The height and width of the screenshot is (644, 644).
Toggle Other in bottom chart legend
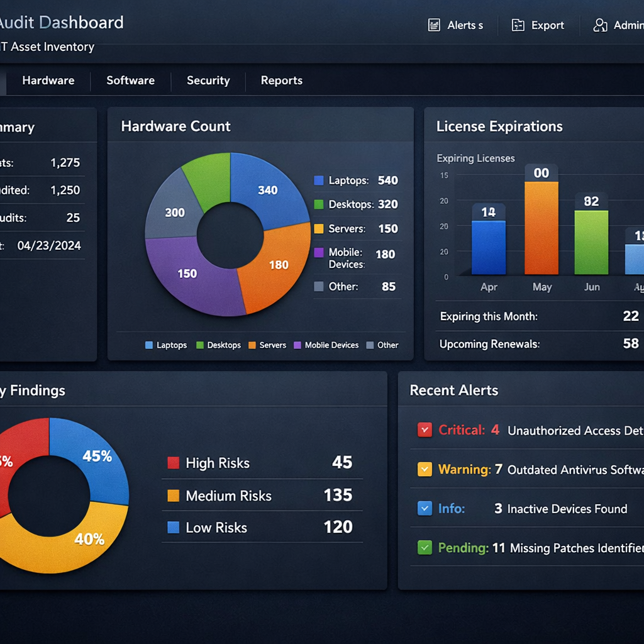click(382, 345)
